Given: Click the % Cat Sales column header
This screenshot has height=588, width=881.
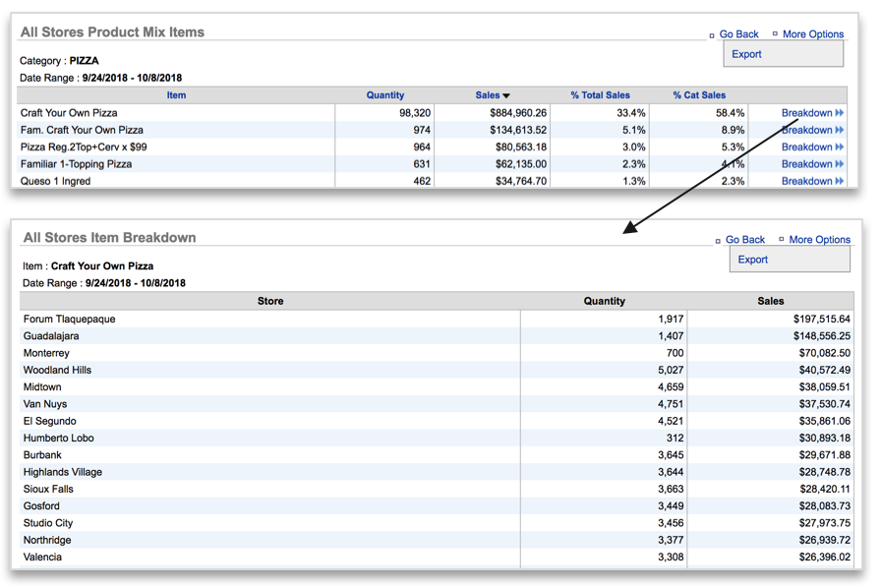Looking at the screenshot, I should [697, 94].
